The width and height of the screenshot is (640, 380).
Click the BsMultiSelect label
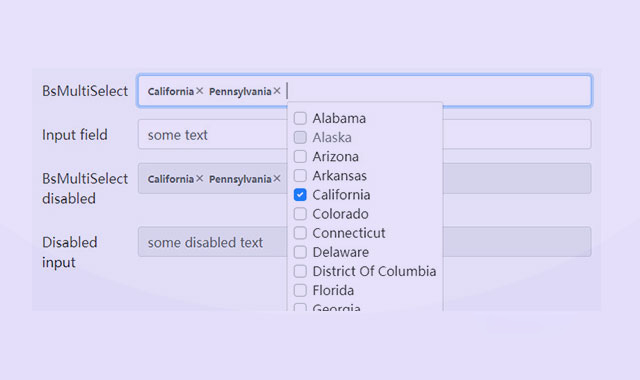85,91
